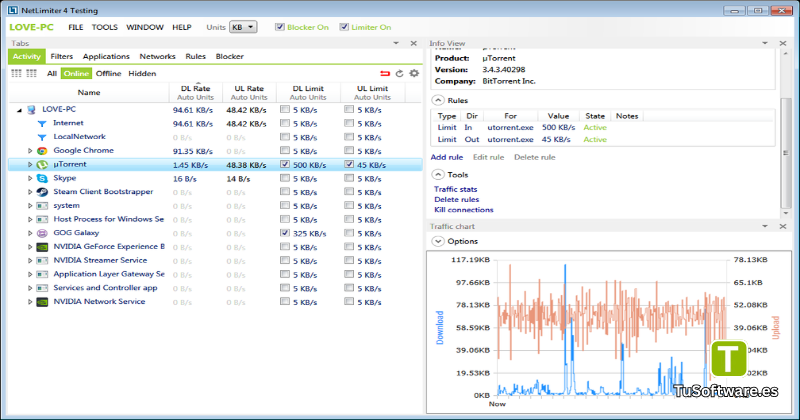
Task: Open the FILE menu
Action: [76, 28]
